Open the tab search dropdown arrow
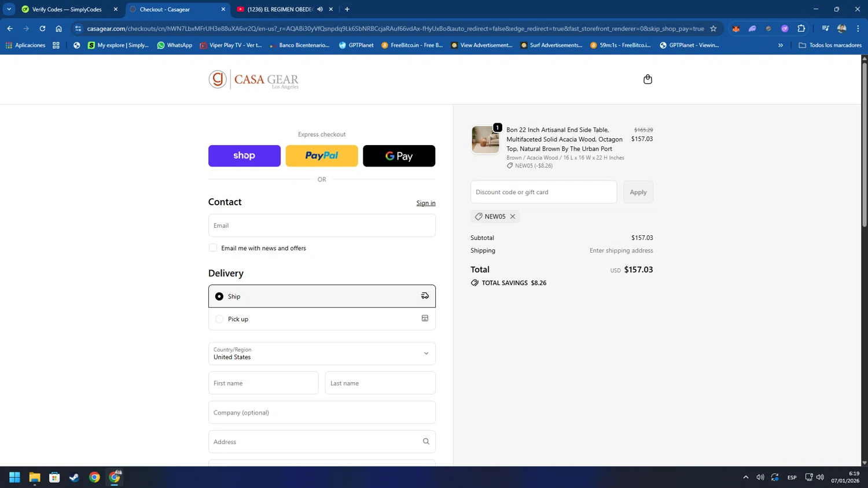868x488 pixels. (x=9, y=9)
